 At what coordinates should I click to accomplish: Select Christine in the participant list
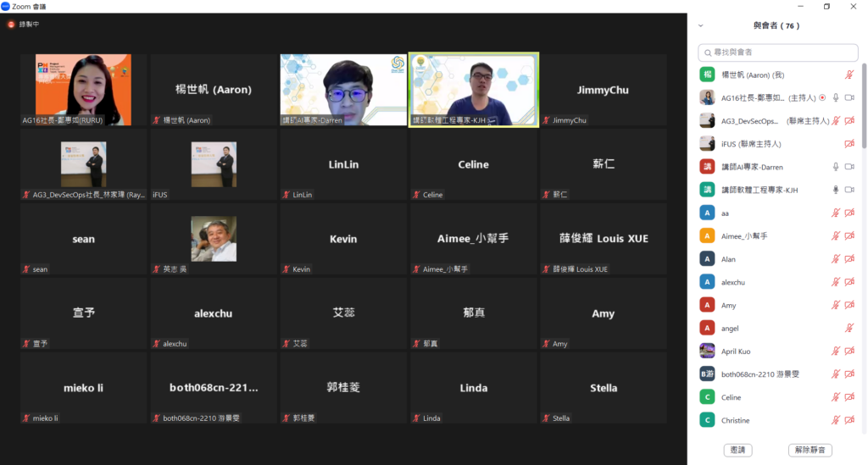tap(736, 420)
